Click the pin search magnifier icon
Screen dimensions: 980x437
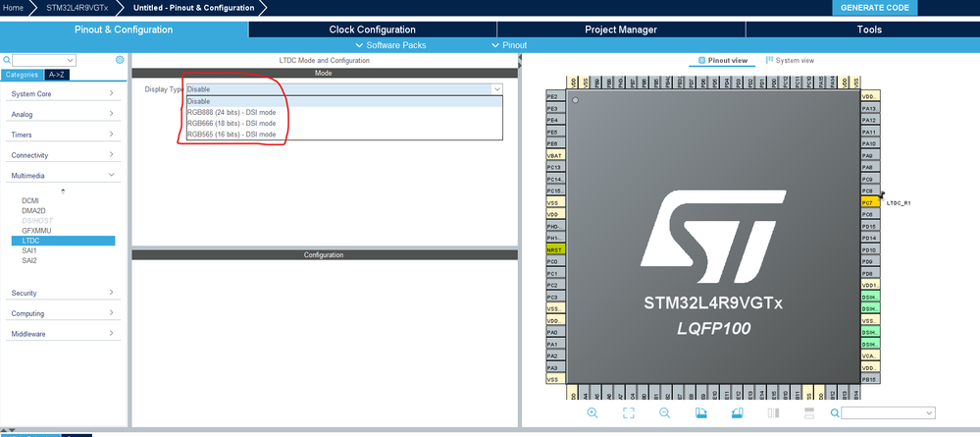[835, 412]
